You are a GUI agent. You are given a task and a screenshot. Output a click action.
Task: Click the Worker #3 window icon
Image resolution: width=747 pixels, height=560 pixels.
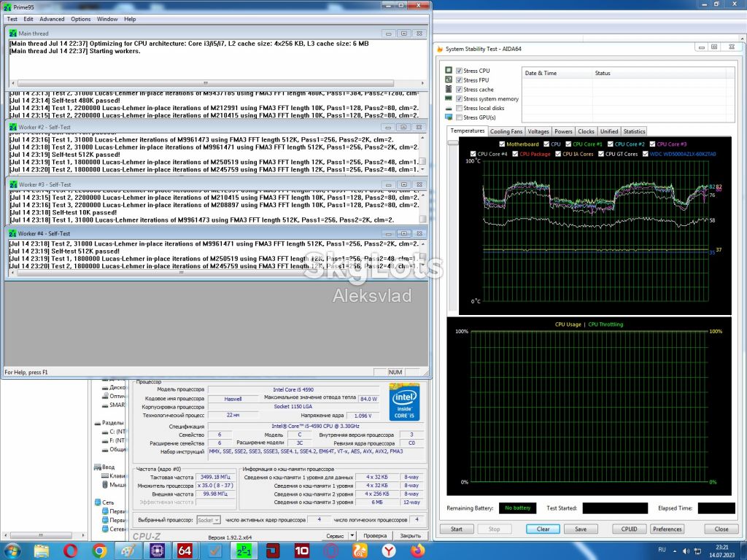coord(13,184)
